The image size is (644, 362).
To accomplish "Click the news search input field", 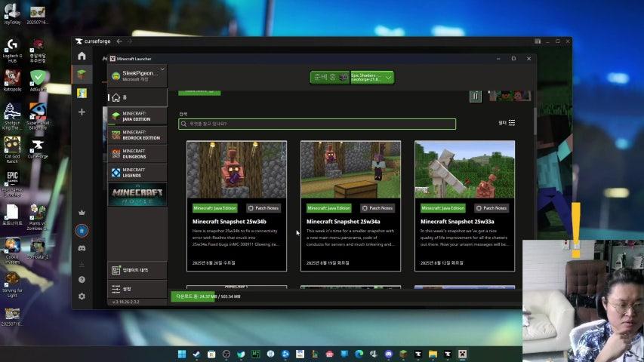I will pos(317,124).
